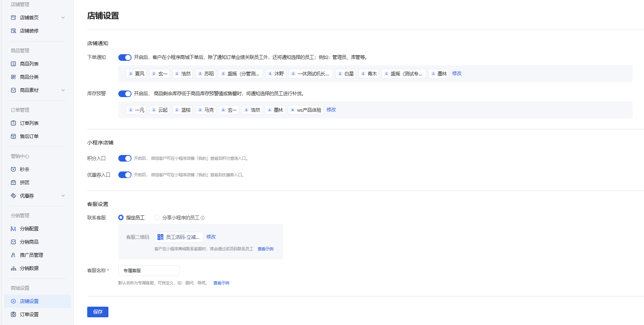Click the 秒杀 clock icon
The height and width of the screenshot is (325, 644).
pos(14,169)
